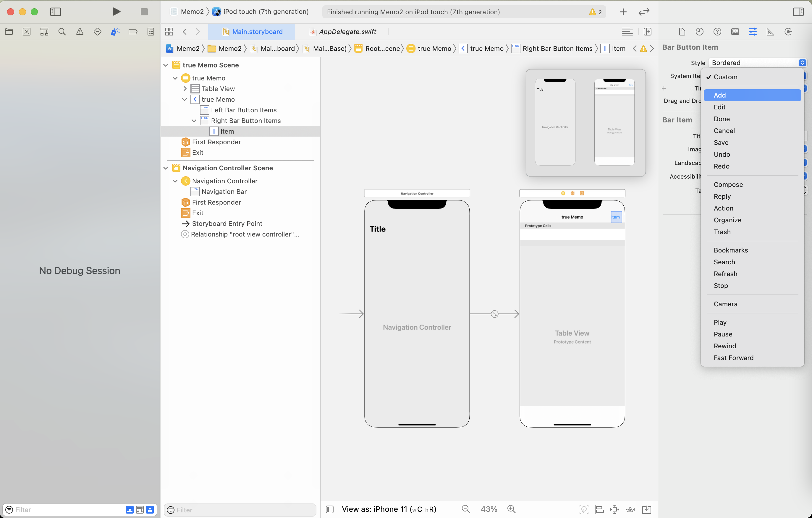Click the outline Filter field

click(x=240, y=509)
